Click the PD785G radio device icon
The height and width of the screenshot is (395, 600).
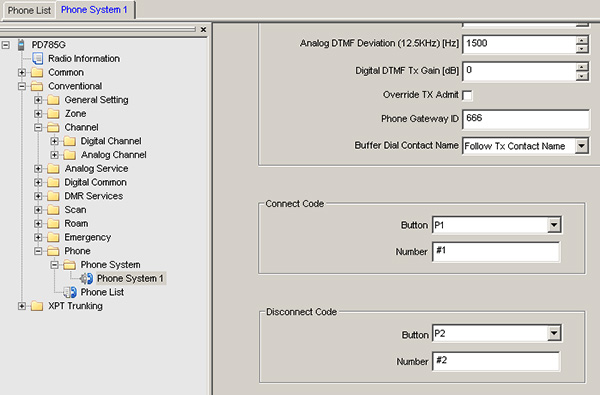coord(21,45)
